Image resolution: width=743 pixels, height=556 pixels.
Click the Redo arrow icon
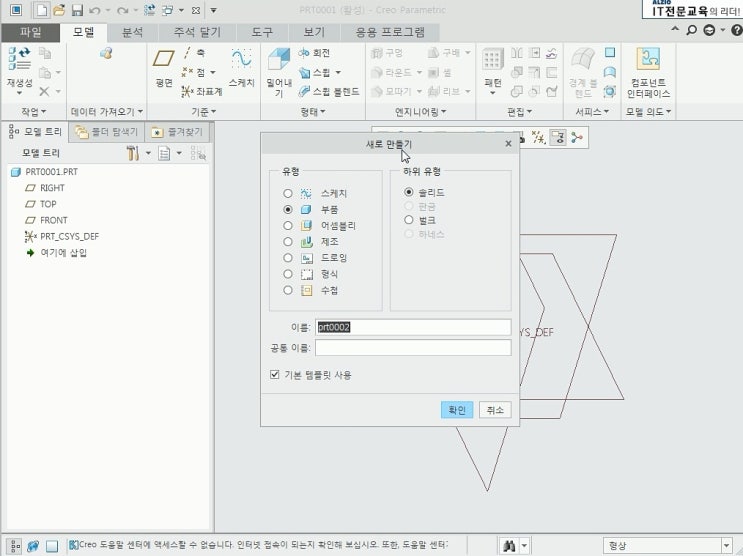[x=122, y=10]
